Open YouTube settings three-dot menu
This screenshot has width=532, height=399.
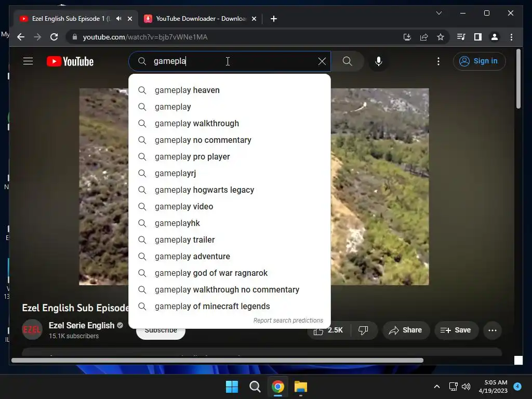click(438, 61)
